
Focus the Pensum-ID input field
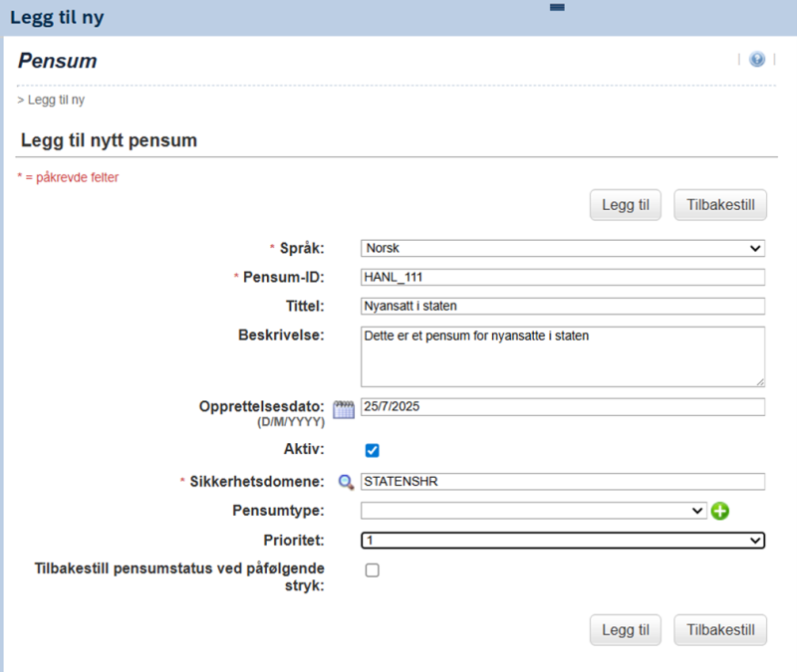(x=563, y=278)
